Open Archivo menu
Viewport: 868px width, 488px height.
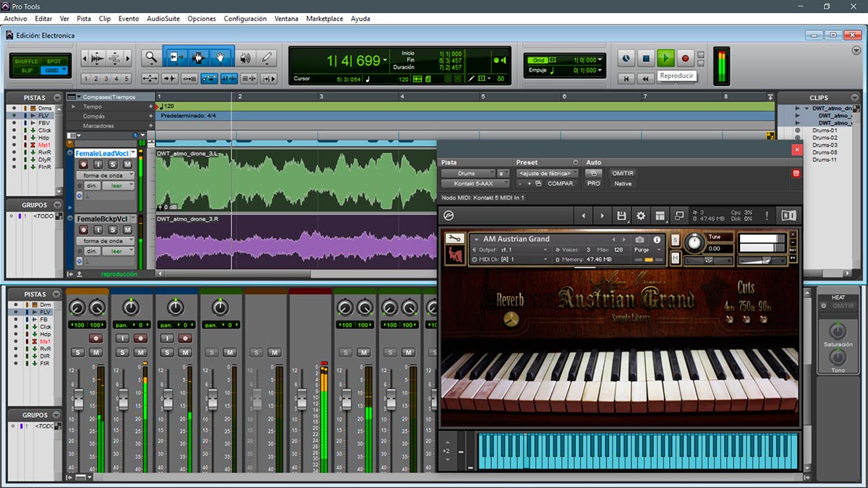15,19
